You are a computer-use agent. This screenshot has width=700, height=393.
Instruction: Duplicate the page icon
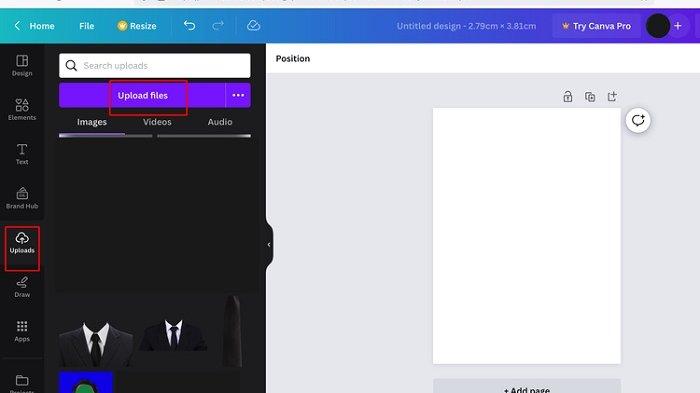click(x=590, y=96)
